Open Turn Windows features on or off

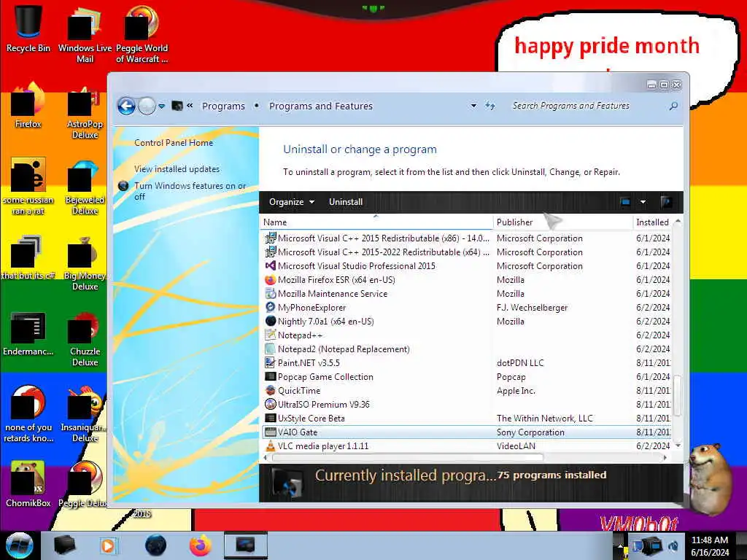point(190,191)
